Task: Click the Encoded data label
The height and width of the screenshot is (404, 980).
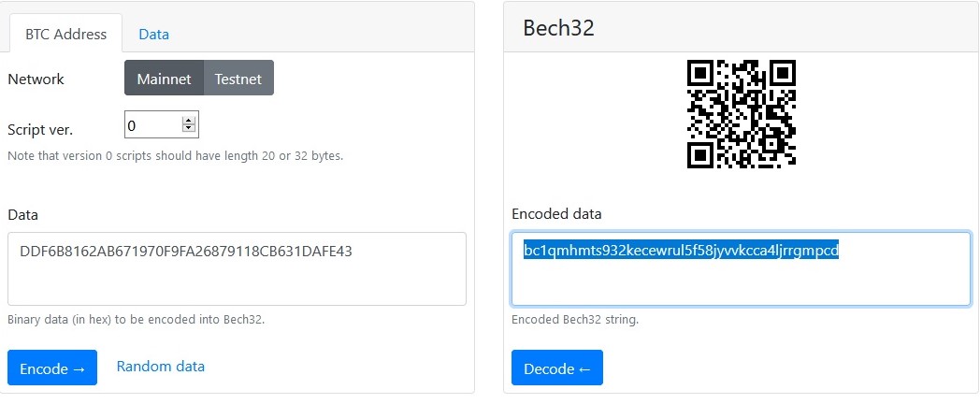Action: click(x=556, y=214)
